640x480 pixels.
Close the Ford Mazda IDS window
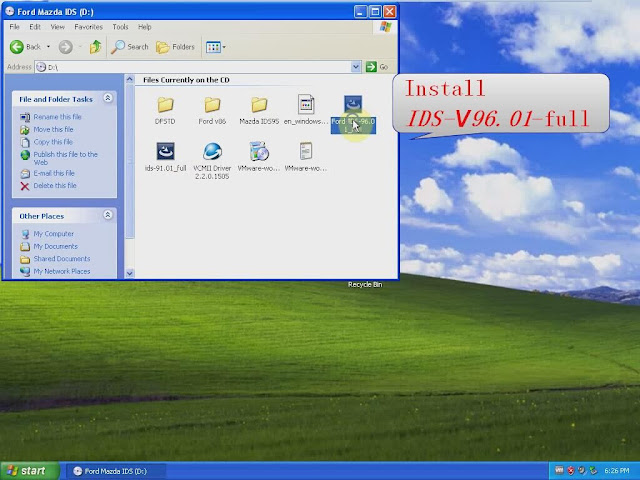click(390, 12)
